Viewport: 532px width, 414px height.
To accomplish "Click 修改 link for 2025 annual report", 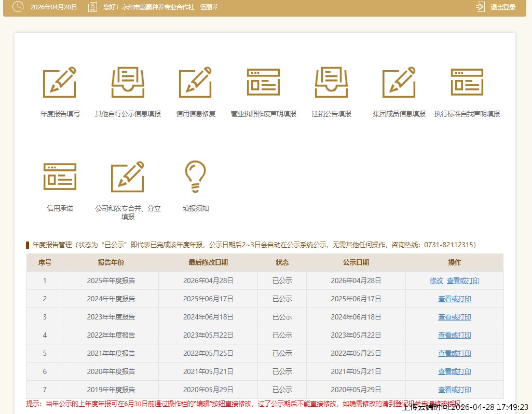I will 436,281.
